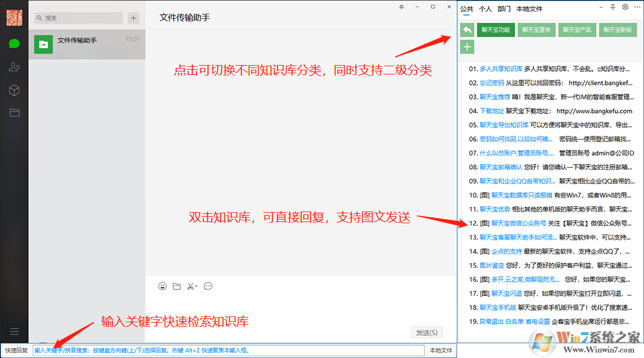Viewport: 644px width, 358px height.
Task: Click the cube Favorites icon in sidebar
Action: (15, 90)
